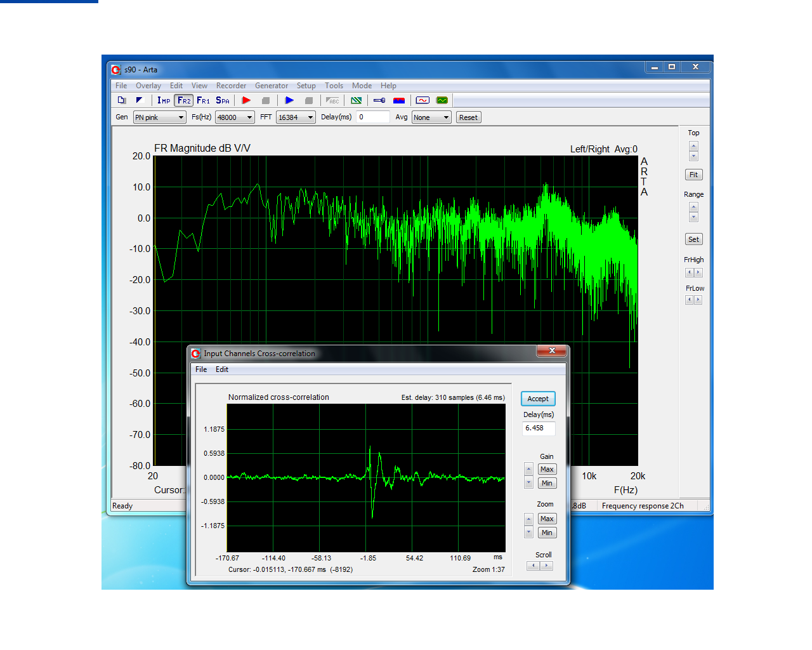Increase Top with the up arrow

(693, 146)
